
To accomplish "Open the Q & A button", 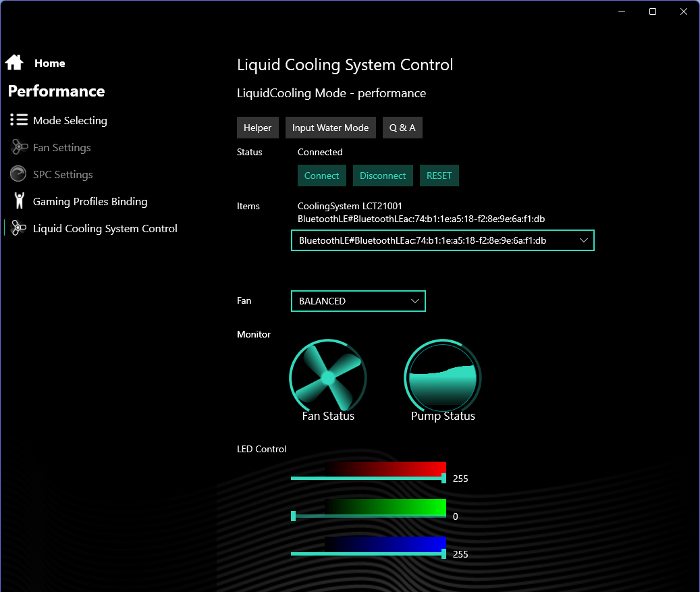I will click(402, 128).
